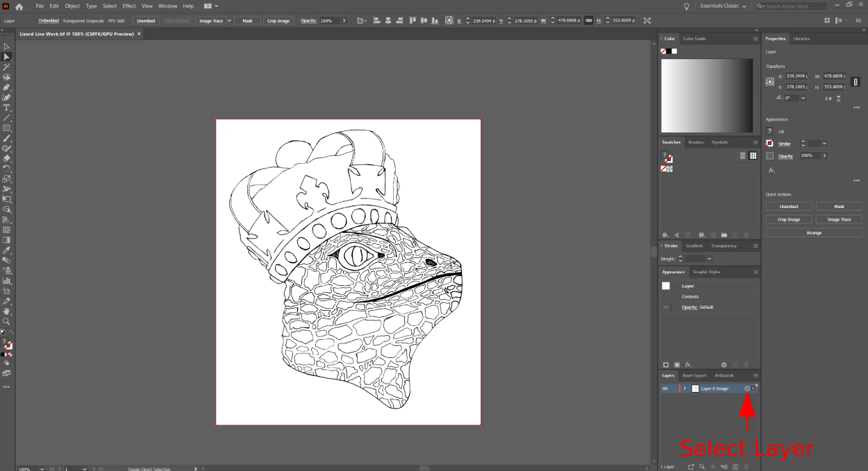Click the grayscale gradient in the Color panel
Viewport: 868px width, 471px height.
(x=707, y=96)
